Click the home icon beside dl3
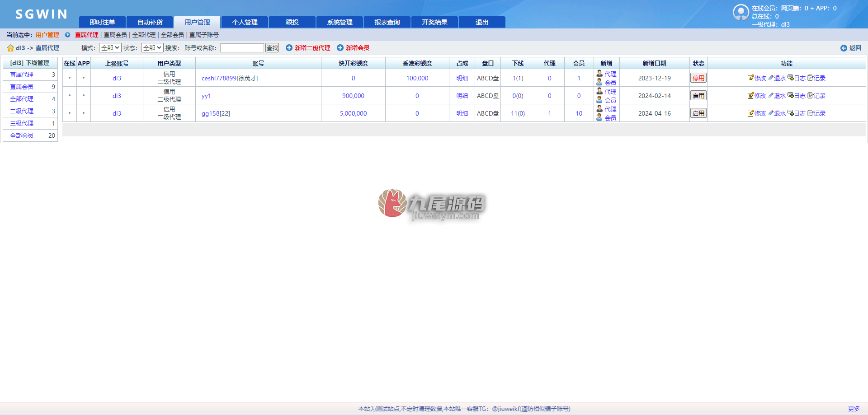This screenshot has width=868, height=415. pos(10,48)
